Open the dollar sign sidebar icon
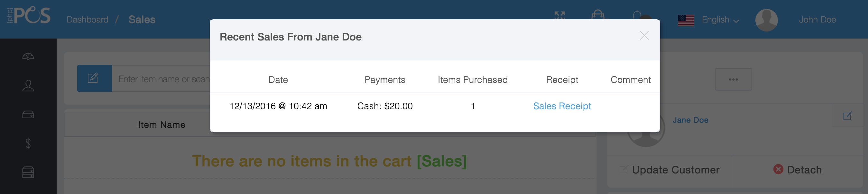The image size is (868, 194). [x=28, y=143]
